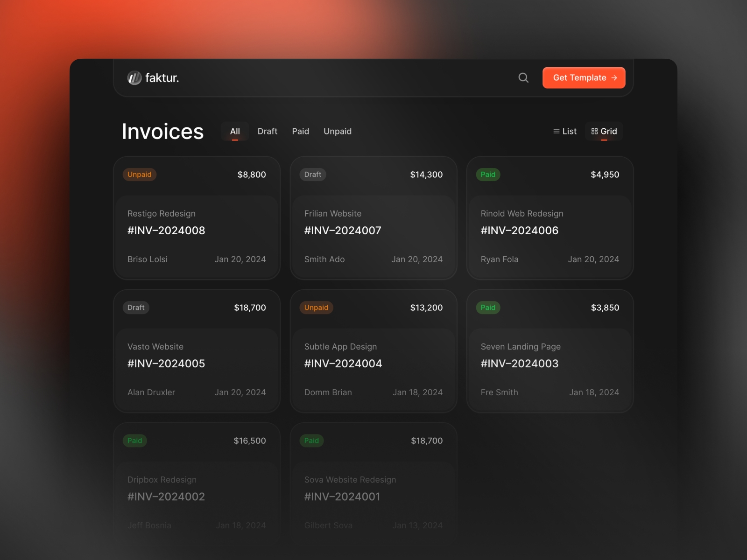Switch to the Draft tab
The image size is (747, 560).
(267, 132)
